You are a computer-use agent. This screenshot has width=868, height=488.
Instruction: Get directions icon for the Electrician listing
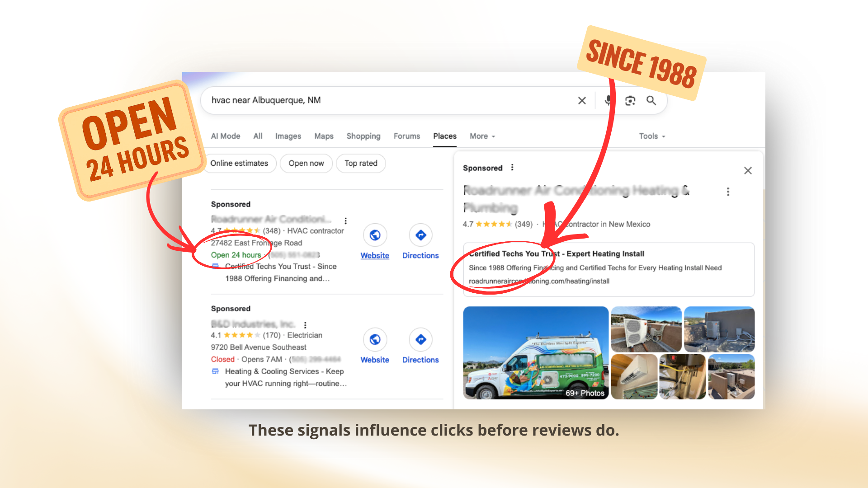coord(420,339)
